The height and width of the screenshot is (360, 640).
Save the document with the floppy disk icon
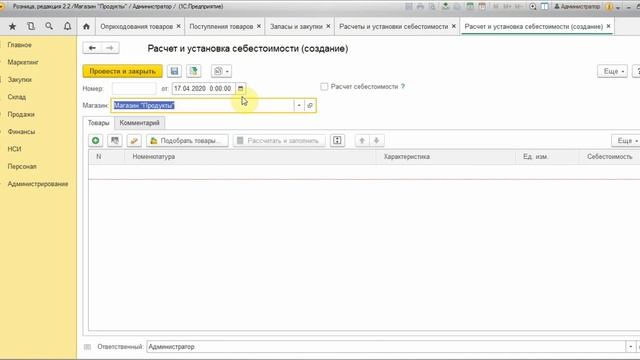point(174,71)
